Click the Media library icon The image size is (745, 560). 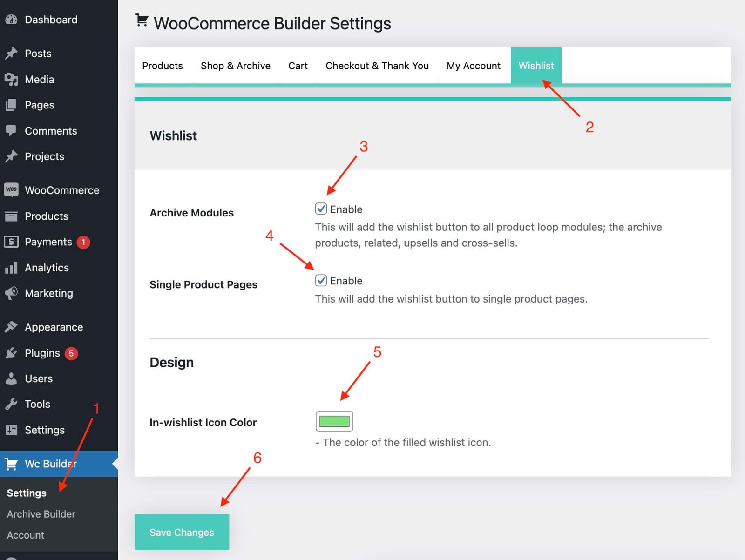11,80
